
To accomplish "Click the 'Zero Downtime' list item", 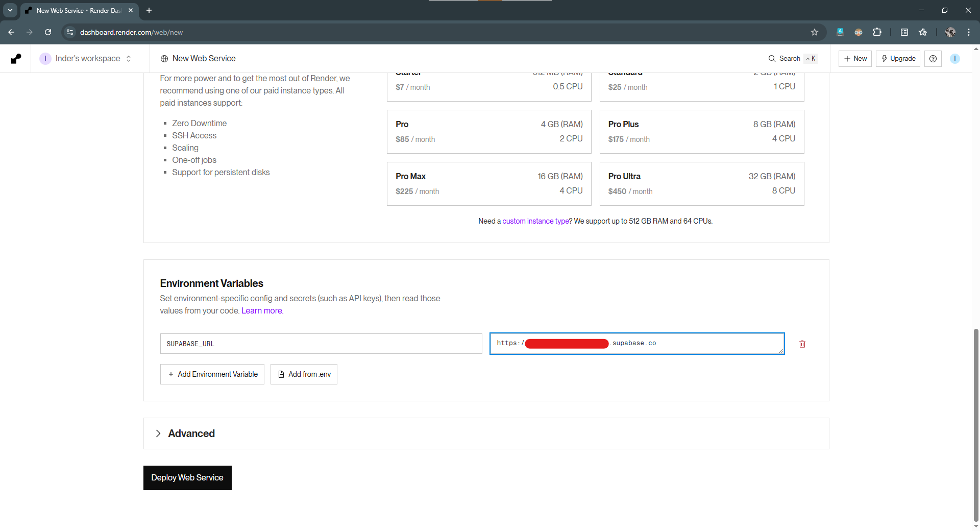I will (199, 124).
